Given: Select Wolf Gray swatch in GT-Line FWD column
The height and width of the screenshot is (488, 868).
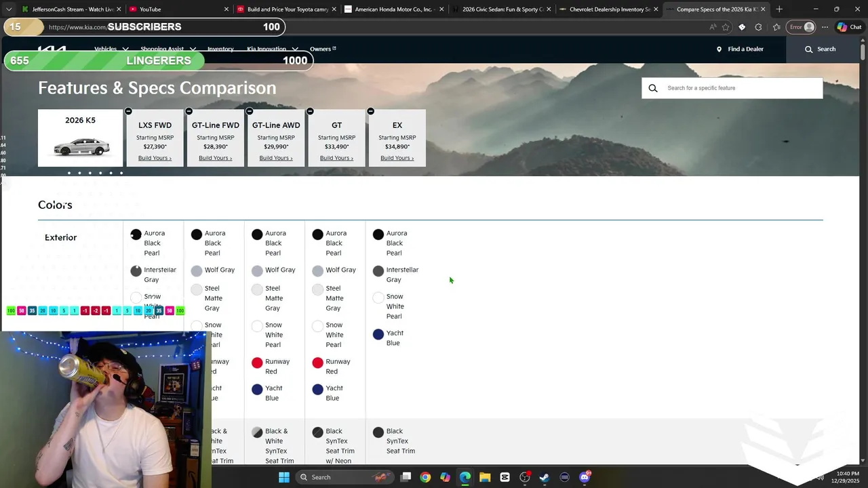Looking at the screenshot, I should (x=197, y=271).
